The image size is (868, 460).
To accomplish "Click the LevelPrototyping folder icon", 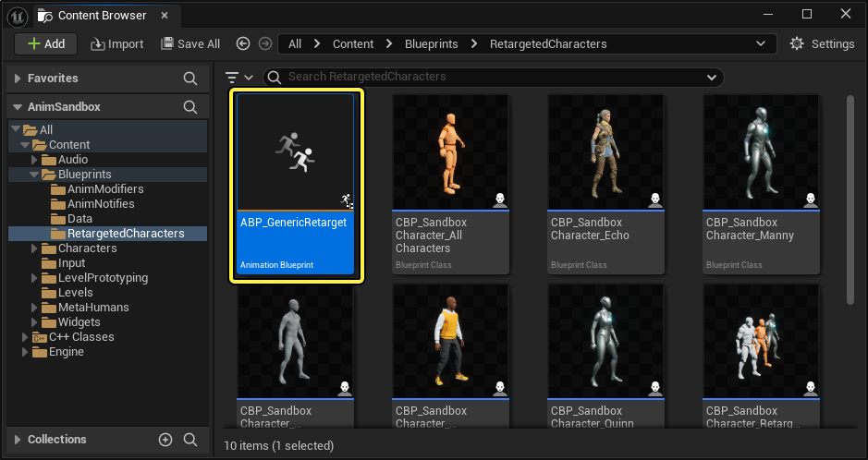I will point(49,278).
